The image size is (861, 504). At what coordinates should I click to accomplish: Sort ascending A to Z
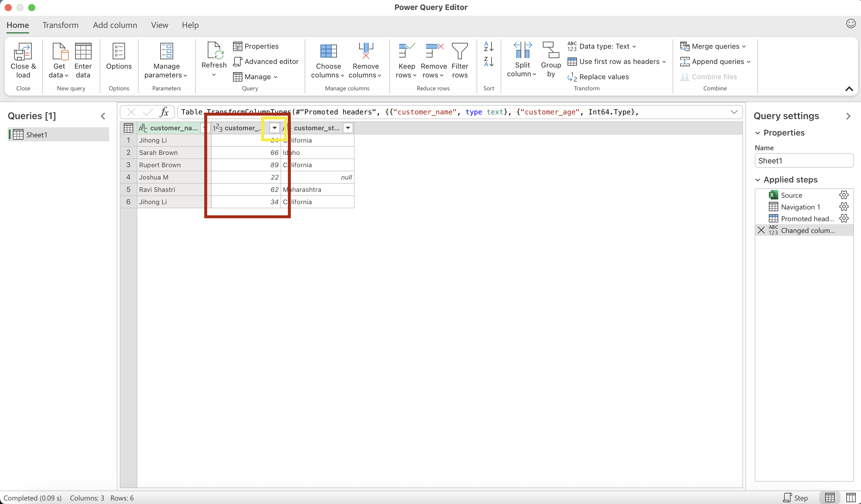[x=489, y=46]
